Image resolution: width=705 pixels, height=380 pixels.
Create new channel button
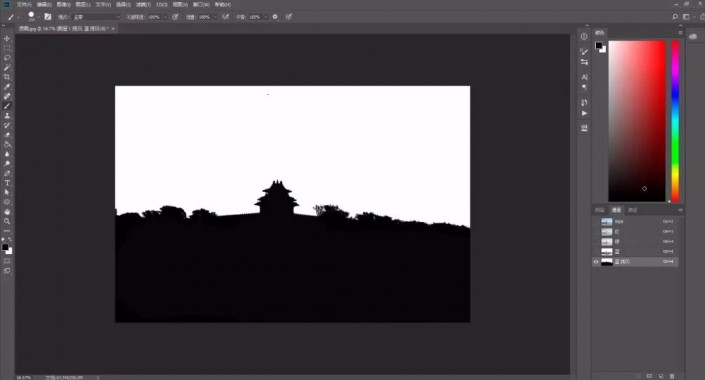tap(660, 376)
